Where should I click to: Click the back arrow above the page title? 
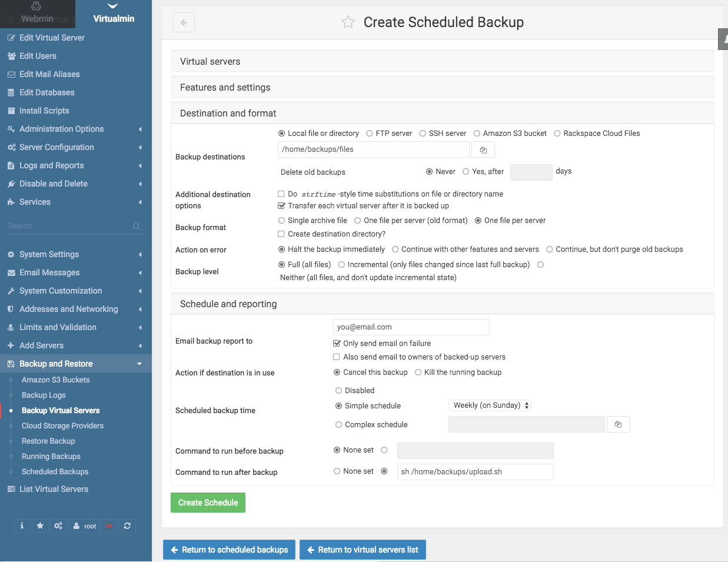coord(183,22)
